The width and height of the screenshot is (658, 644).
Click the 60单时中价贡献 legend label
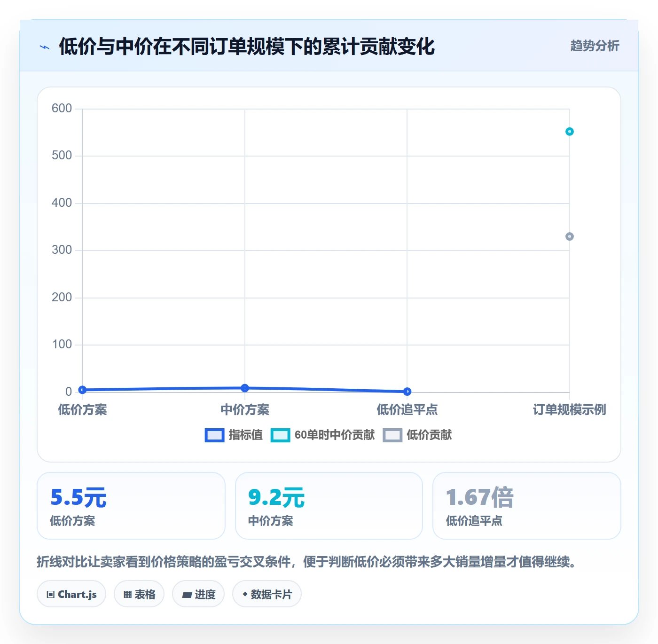point(335,435)
